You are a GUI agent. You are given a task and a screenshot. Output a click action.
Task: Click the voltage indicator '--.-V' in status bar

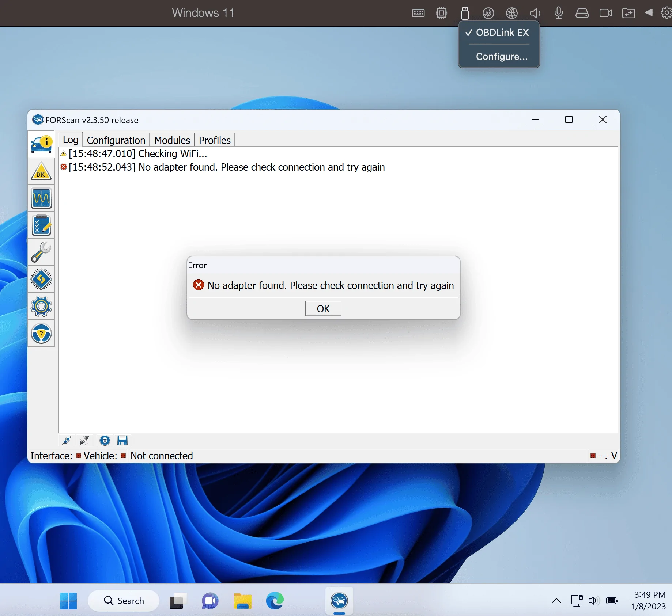click(604, 456)
